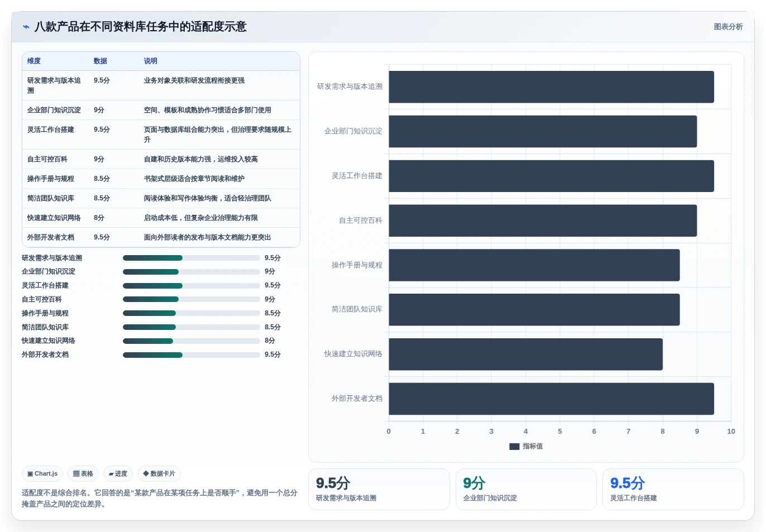Click the blue lightning icon beside the title
This screenshot has width=766, height=532.
[x=26, y=27]
